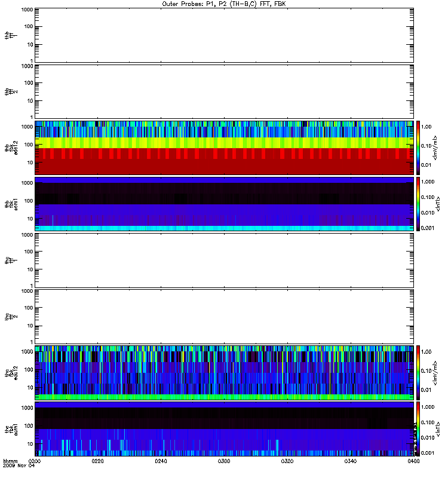Image resolution: width=448 pixels, height=478 pixels.
Task: Click the thc fbk scm1 spectrogram panel
Action: (224, 429)
